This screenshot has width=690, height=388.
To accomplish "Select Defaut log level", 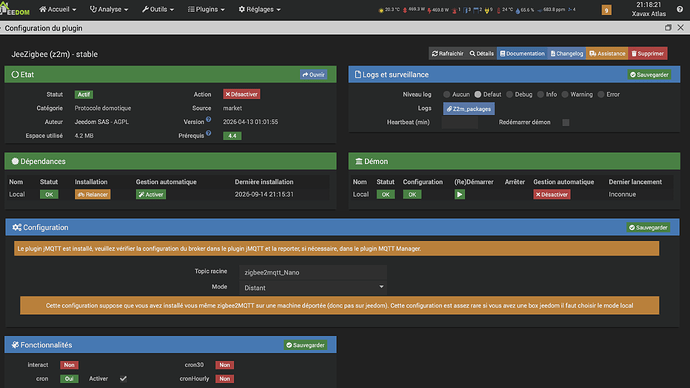I will pyautogui.click(x=477, y=95).
